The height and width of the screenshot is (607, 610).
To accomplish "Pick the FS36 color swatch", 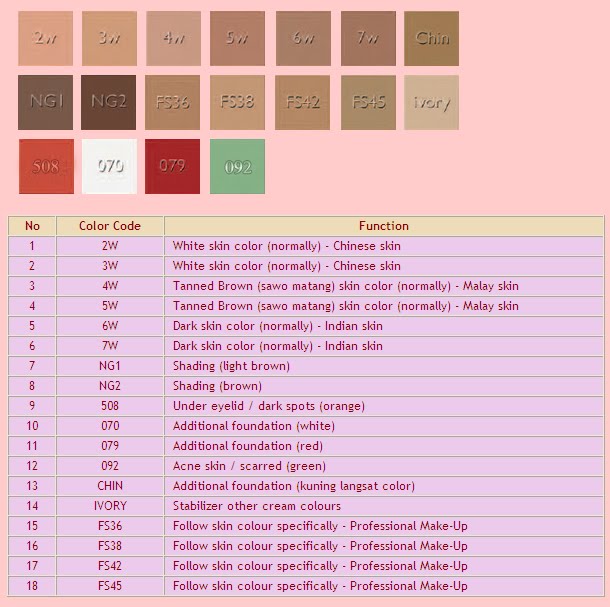I will click(x=172, y=102).
